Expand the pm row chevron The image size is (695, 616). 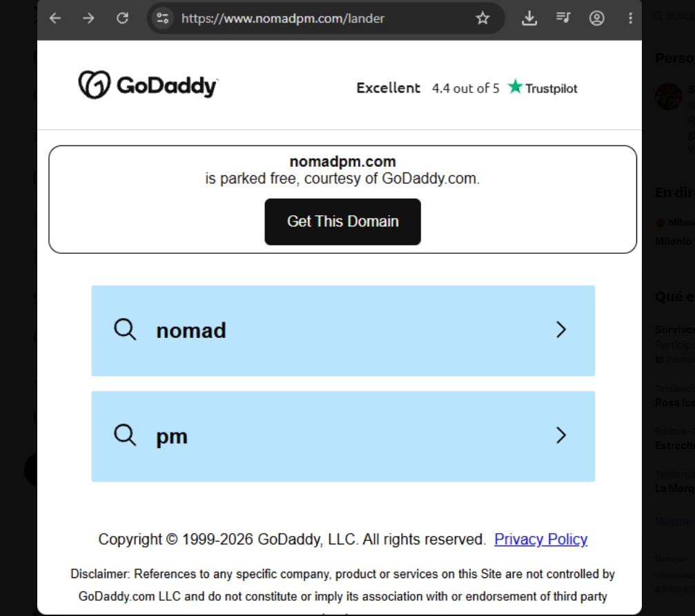point(561,435)
